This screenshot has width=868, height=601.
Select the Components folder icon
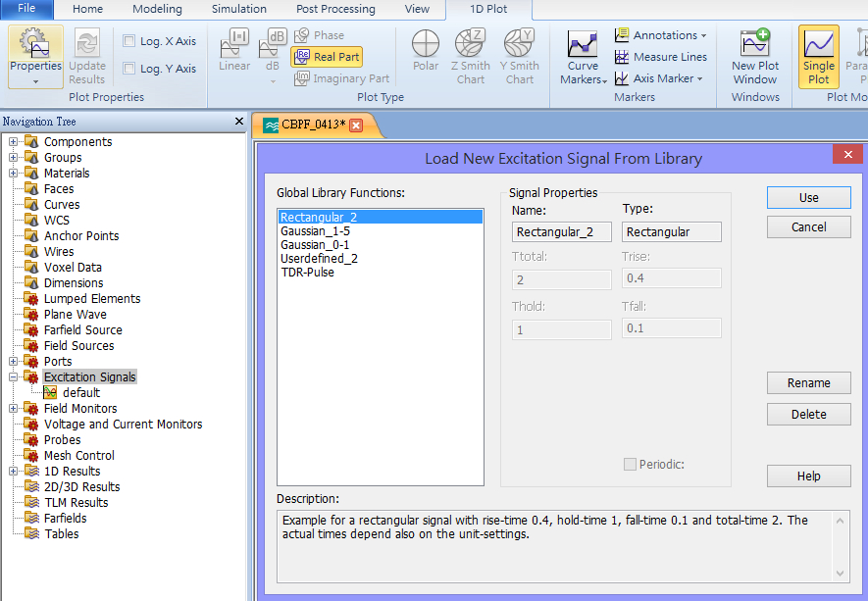[31, 142]
